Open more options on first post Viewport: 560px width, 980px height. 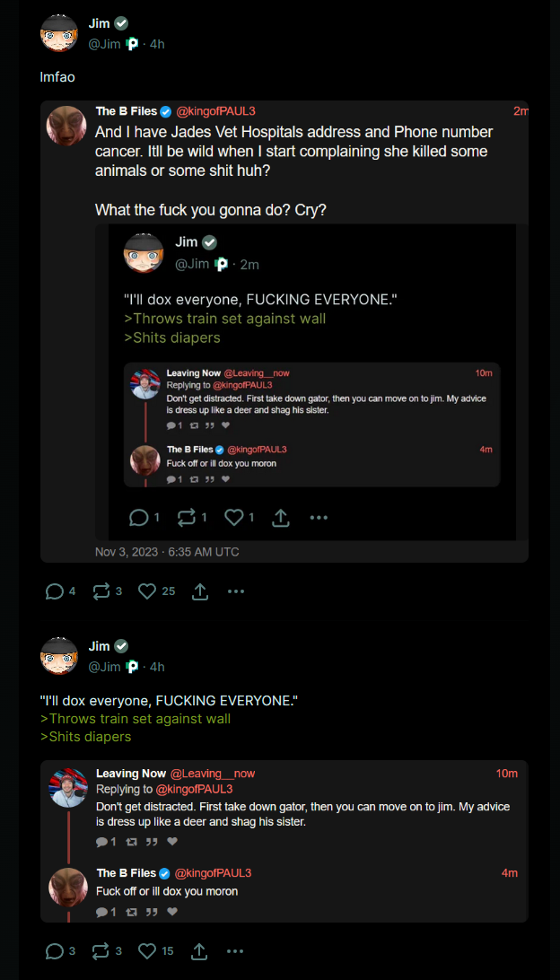click(236, 591)
